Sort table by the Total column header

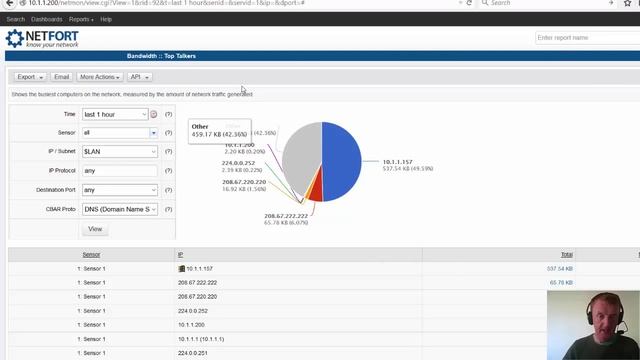567,255
